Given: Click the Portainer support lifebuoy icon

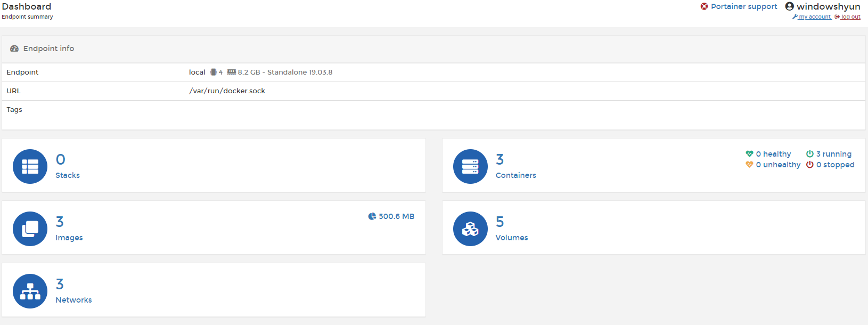Looking at the screenshot, I should click(704, 6).
